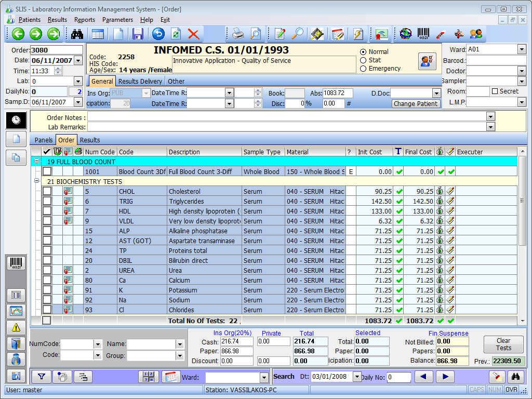
Task: Check the Cholesterol test row checkbox
Action: (47, 192)
